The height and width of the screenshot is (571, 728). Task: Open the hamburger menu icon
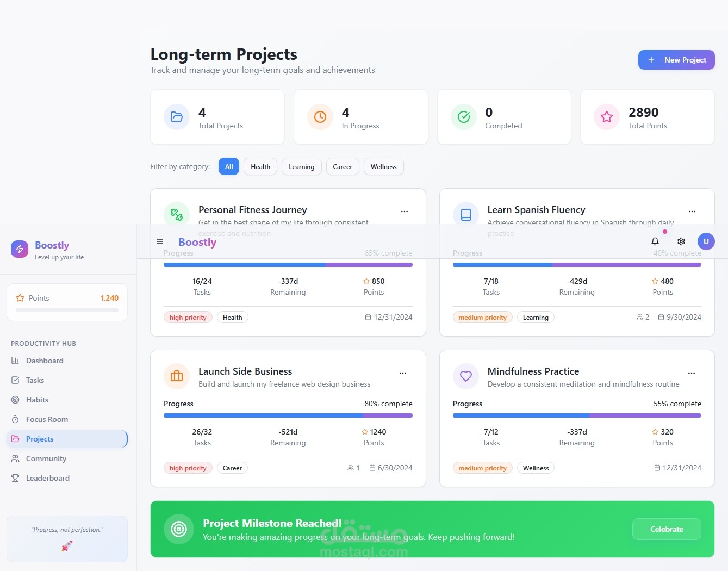click(x=160, y=241)
